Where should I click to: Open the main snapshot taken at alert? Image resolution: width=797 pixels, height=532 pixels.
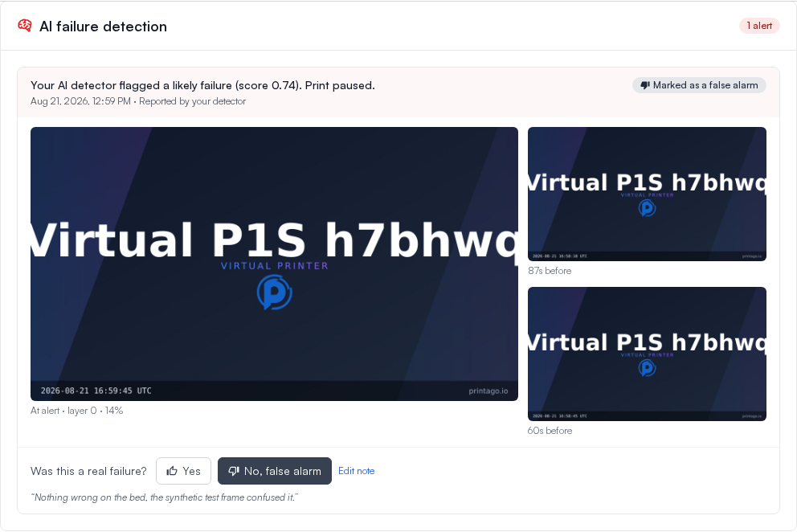point(275,264)
